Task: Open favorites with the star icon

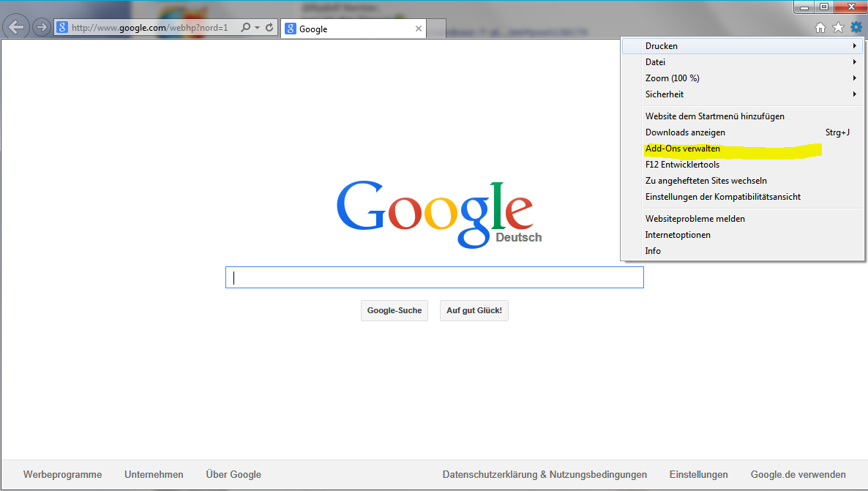Action: pyautogui.click(x=838, y=27)
